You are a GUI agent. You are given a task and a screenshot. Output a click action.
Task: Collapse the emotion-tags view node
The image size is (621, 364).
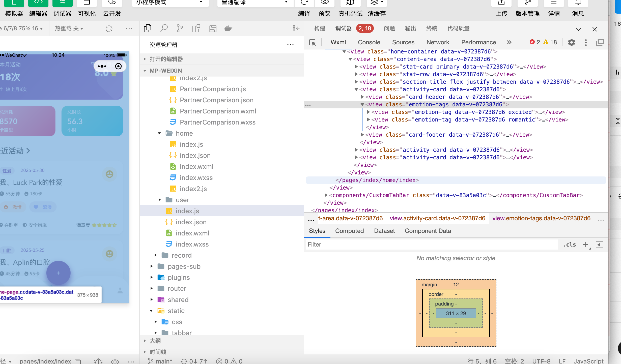[362, 105]
